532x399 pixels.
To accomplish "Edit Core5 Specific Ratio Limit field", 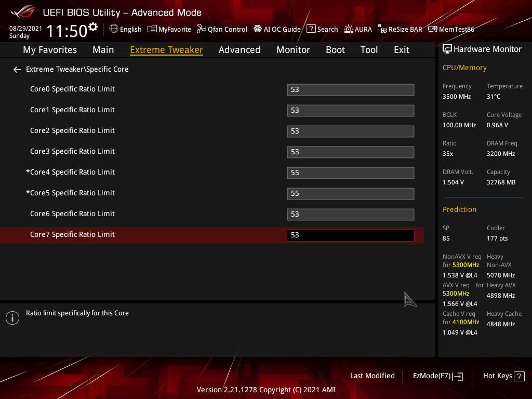I will tap(351, 194).
